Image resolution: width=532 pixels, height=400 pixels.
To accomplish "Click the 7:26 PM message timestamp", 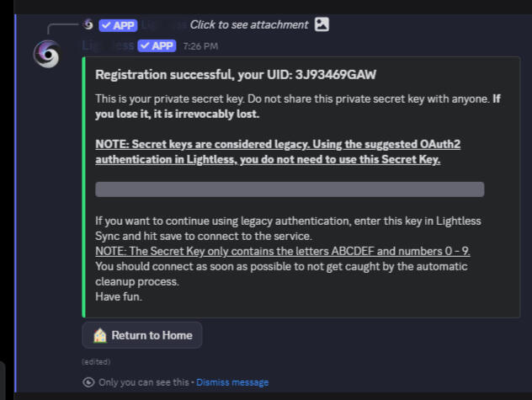I will [x=200, y=45].
